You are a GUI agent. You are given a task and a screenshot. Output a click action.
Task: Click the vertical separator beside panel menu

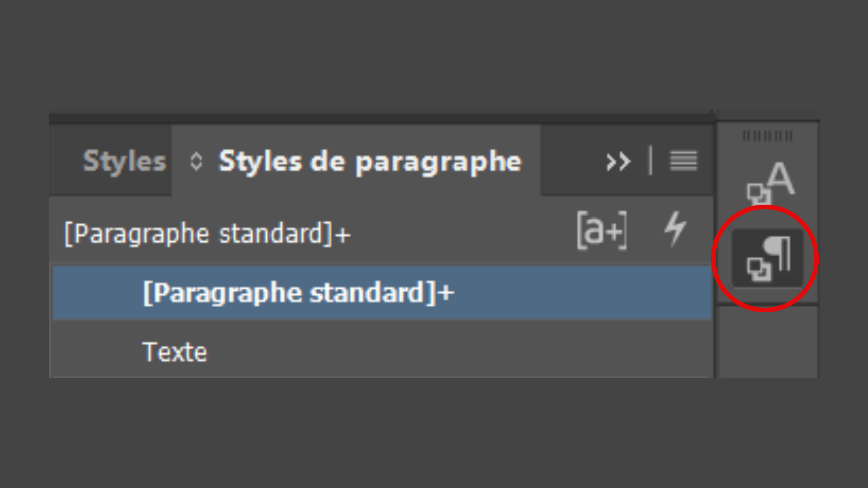pyautogui.click(x=651, y=160)
